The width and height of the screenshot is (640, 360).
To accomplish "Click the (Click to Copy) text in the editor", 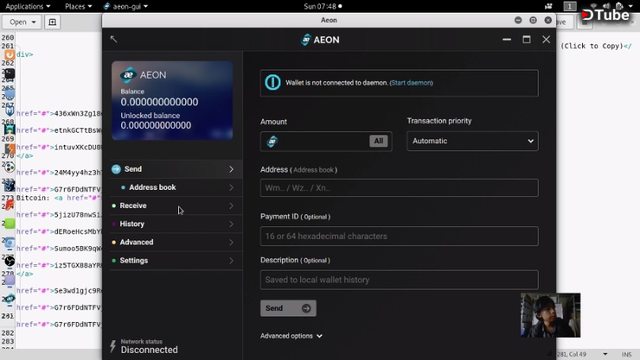I will pos(591,46).
